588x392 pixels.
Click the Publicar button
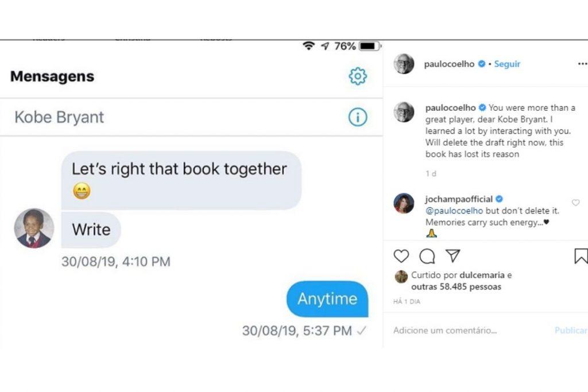[x=571, y=330]
